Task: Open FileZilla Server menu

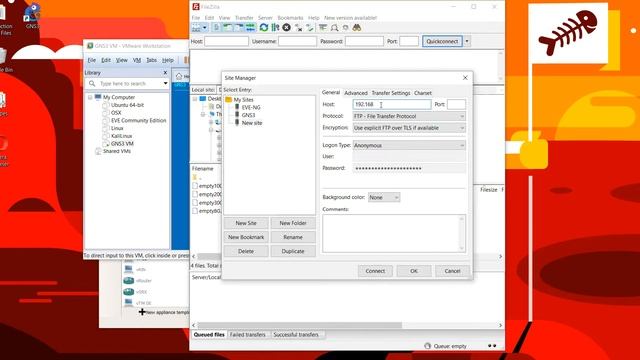Action: pos(265,18)
